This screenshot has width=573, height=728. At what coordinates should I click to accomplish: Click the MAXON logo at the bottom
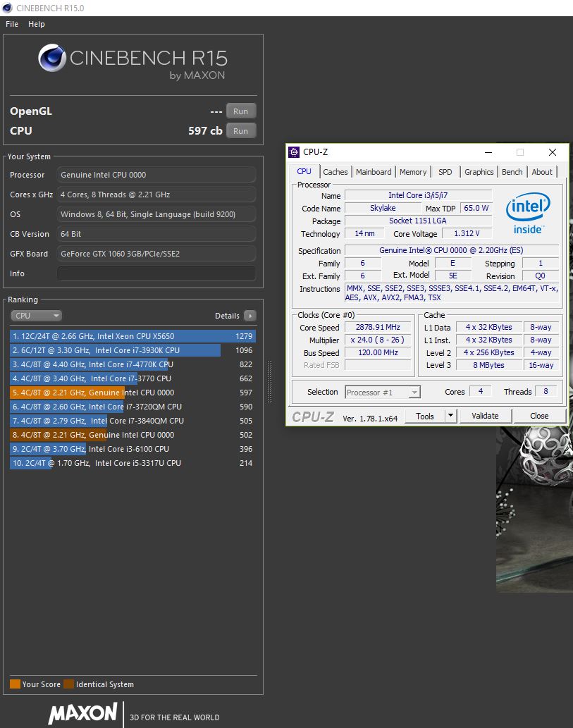tap(82, 713)
